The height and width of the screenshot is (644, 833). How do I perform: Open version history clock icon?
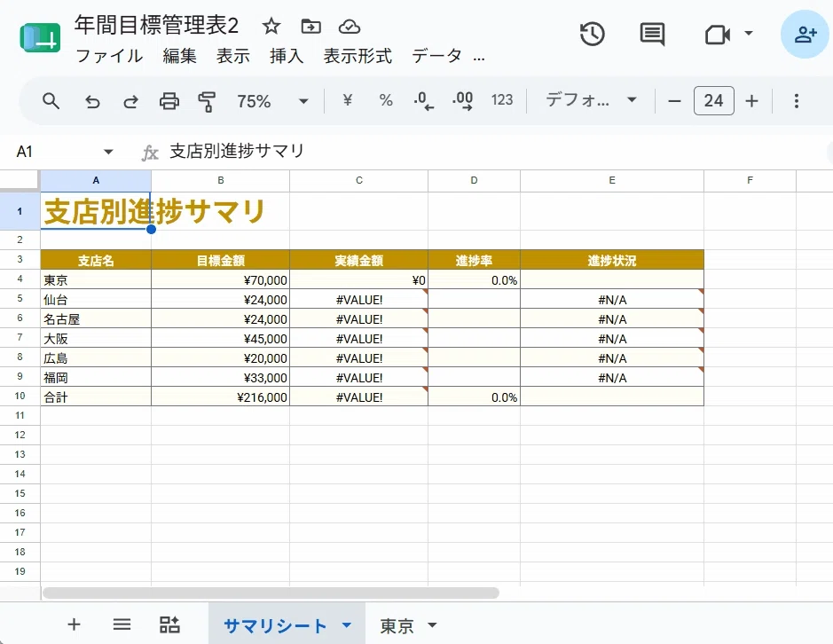point(592,35)
